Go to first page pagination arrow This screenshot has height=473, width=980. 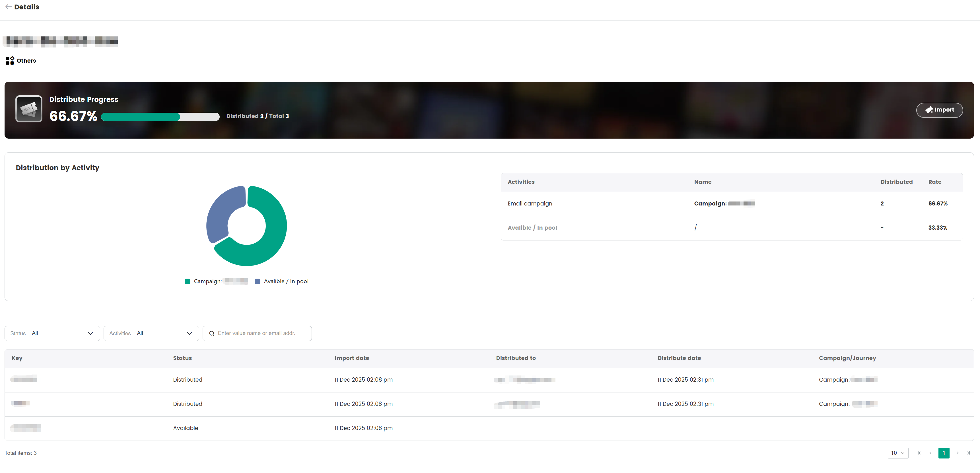click(919, 453)
